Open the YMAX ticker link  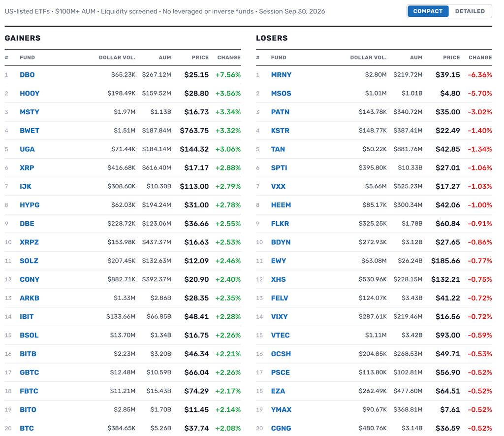(281, 409)
